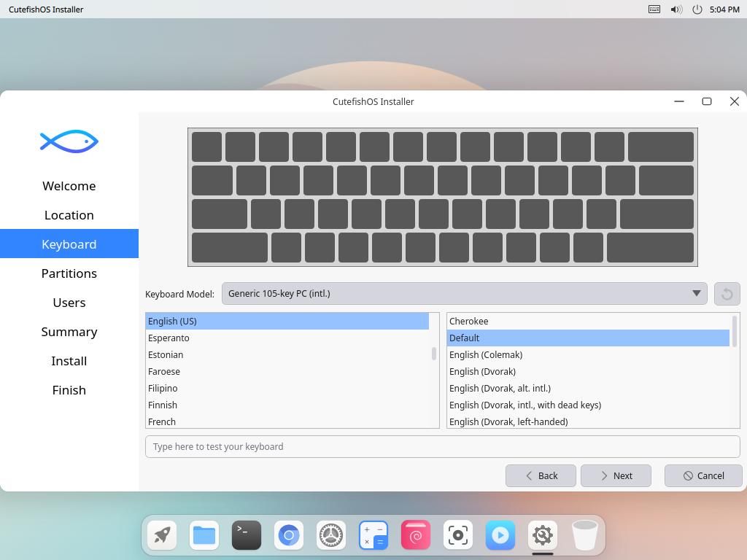Select Cherokee variant
The image size is (747, 560).
[x=589, y=321]
